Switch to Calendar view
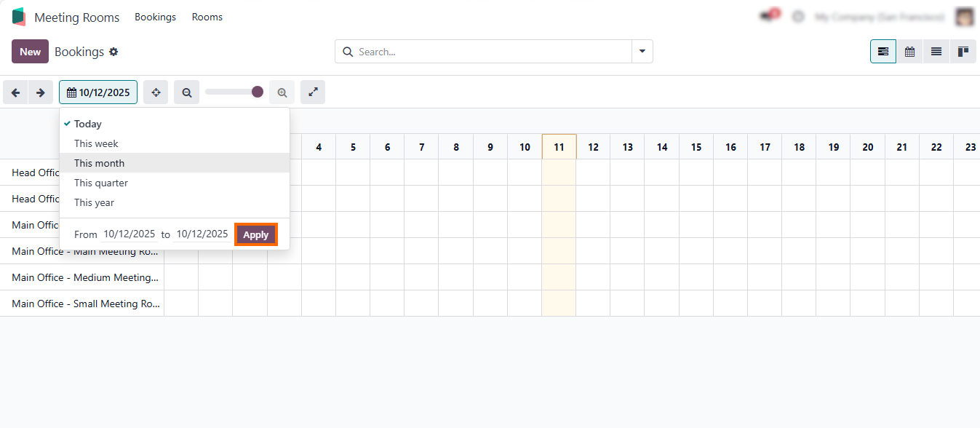The width and height of the screenshot is (980, 428). [909, 52]
